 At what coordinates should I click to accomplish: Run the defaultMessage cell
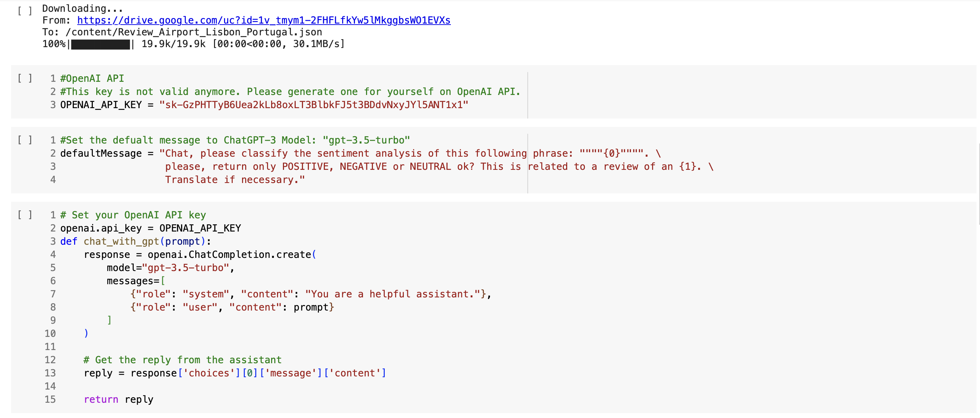coord(25,140)
